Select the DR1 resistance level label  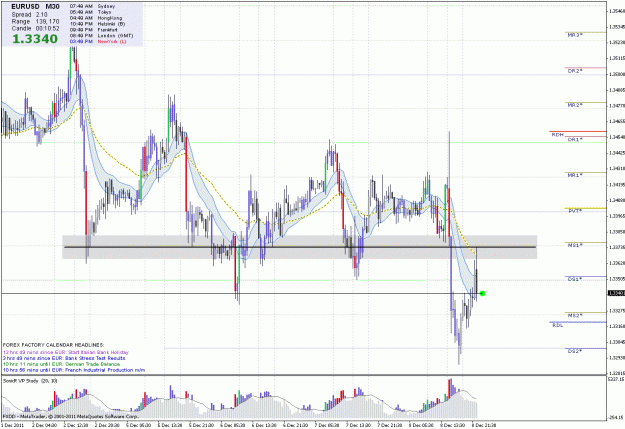click(575, 140)
